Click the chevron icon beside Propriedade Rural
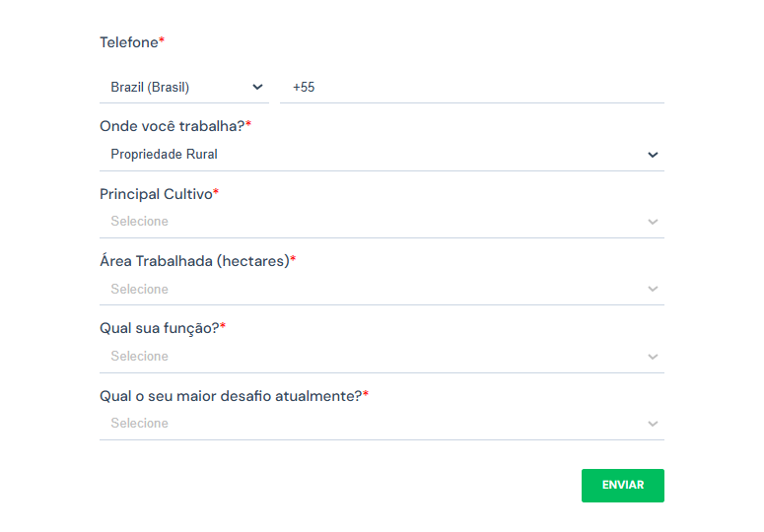This screenshot has height=532, width=764. coord(652,155)
